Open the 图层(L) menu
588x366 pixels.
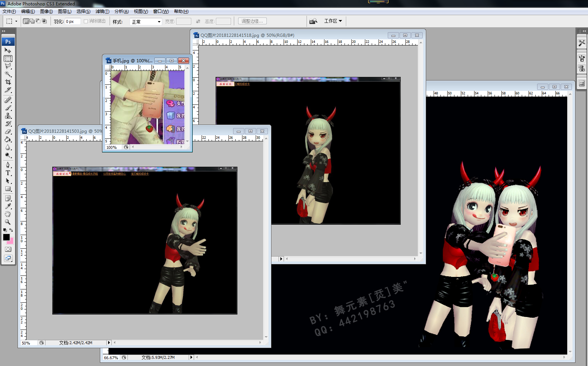64,11
